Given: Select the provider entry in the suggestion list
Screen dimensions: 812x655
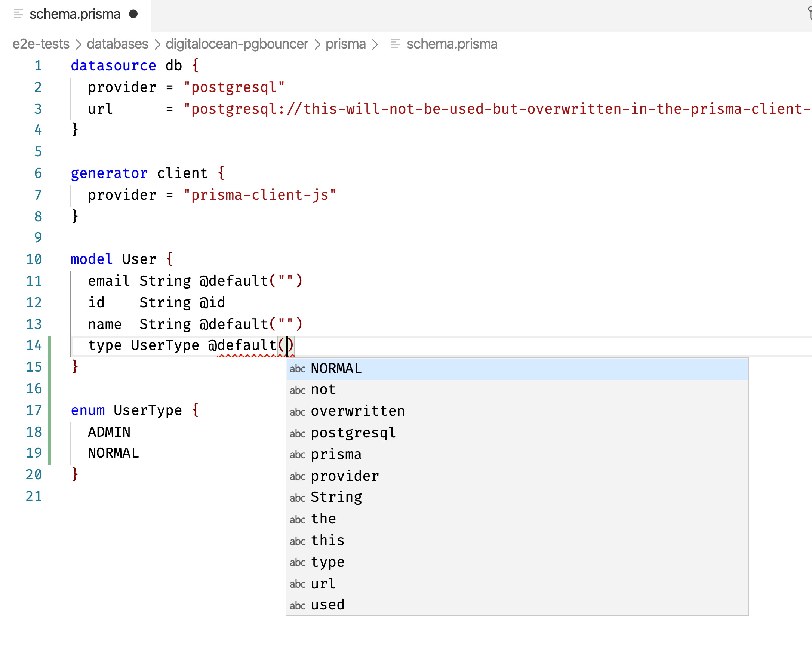Looking at the screenshot, I should tap(344, 476).
